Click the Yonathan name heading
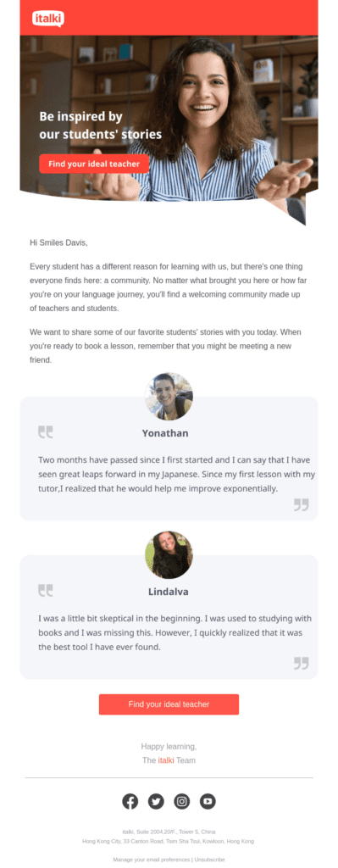This screenshot has height=868, width=338. coord(165,433)
